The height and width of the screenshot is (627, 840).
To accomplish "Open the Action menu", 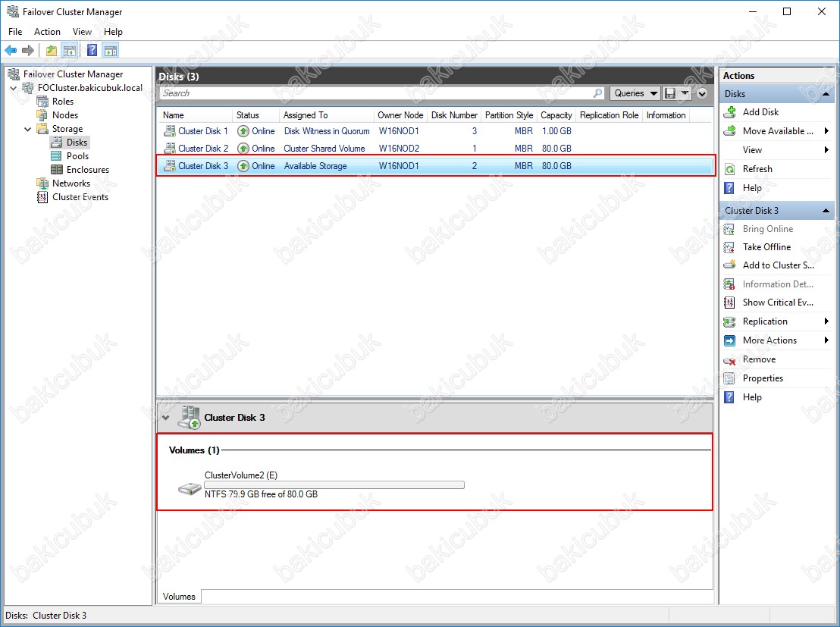I will coord(47,32).
